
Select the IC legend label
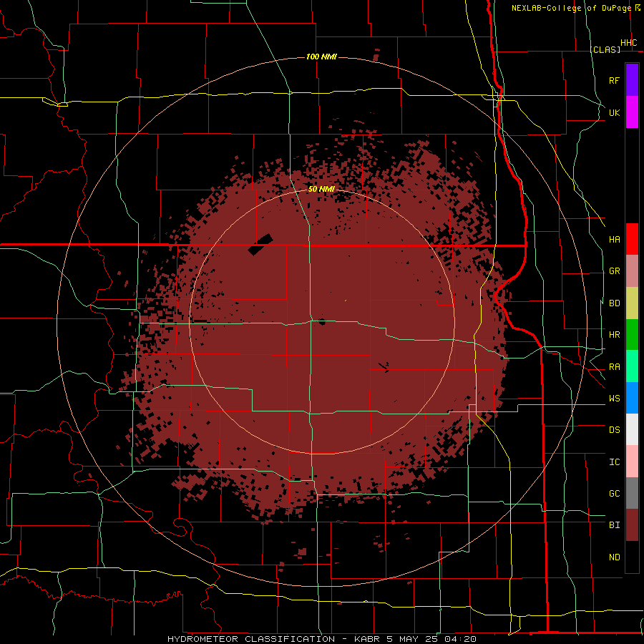pyautogui.click(x=614, y=462)
